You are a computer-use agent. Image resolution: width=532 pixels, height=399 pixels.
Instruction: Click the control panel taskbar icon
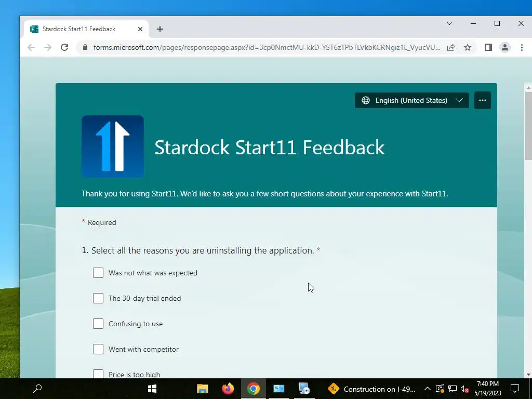pyautogui.click(x=279, y=389)
